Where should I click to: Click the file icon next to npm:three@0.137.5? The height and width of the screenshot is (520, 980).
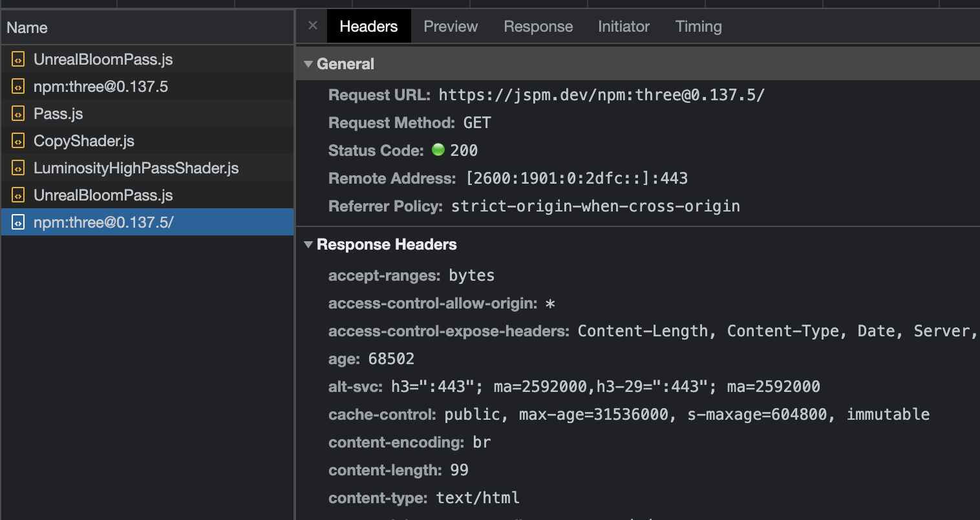coord(17,86)
